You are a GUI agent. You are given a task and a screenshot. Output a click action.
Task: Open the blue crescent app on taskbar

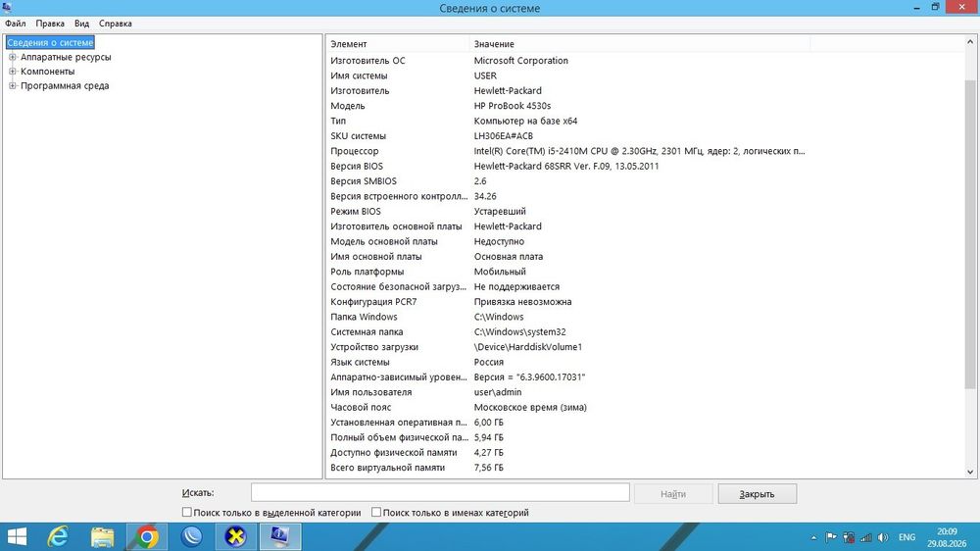pos(191,536)
